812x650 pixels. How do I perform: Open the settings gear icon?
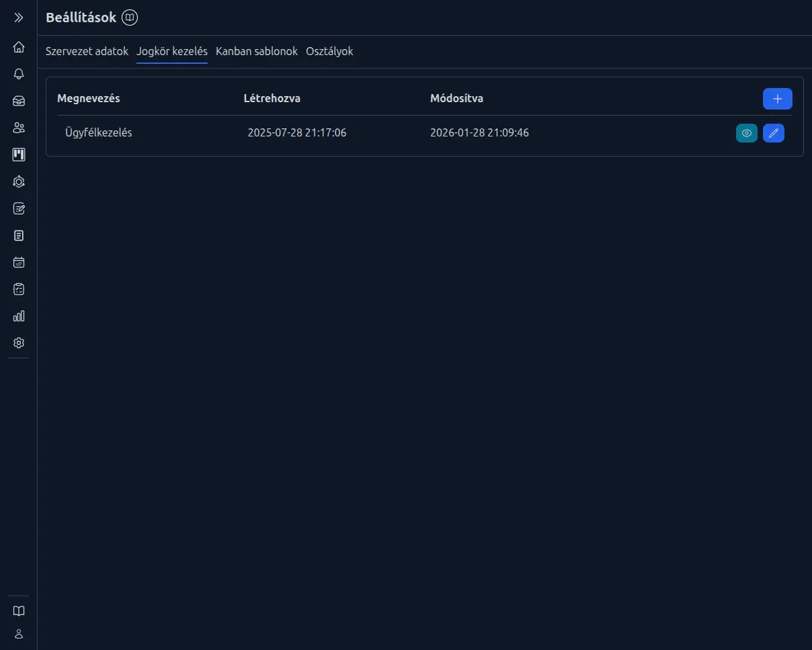point(19,343)
